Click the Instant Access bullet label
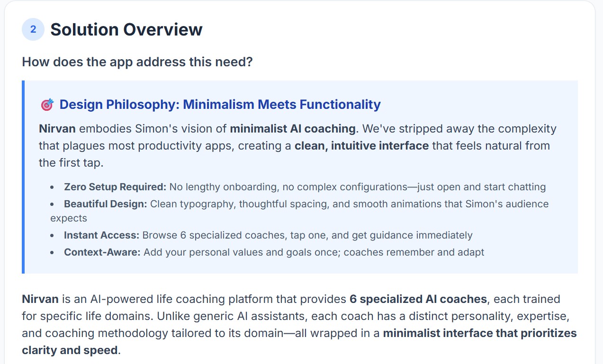 click(x=102, y=235)
